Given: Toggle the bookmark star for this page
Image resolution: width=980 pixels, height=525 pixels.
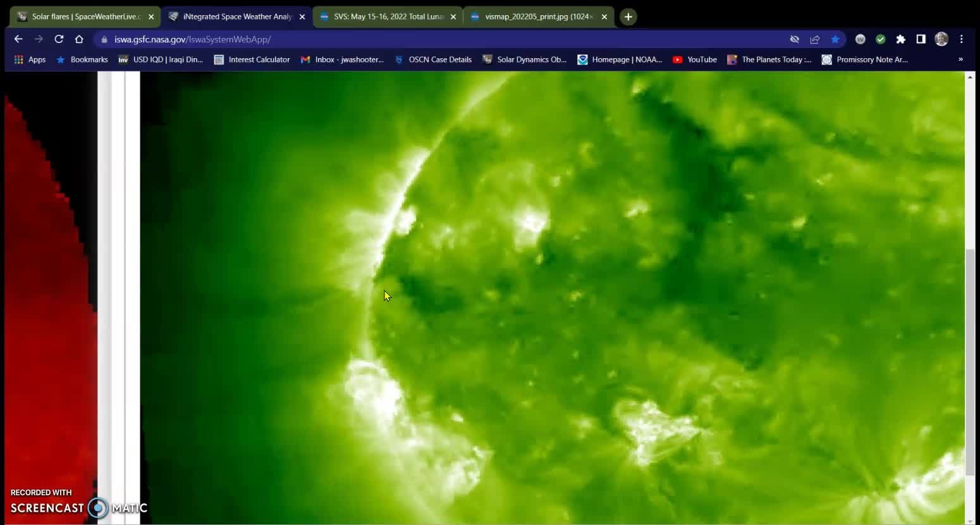Looking at the screenshot, I should click(x=835, y=39).
